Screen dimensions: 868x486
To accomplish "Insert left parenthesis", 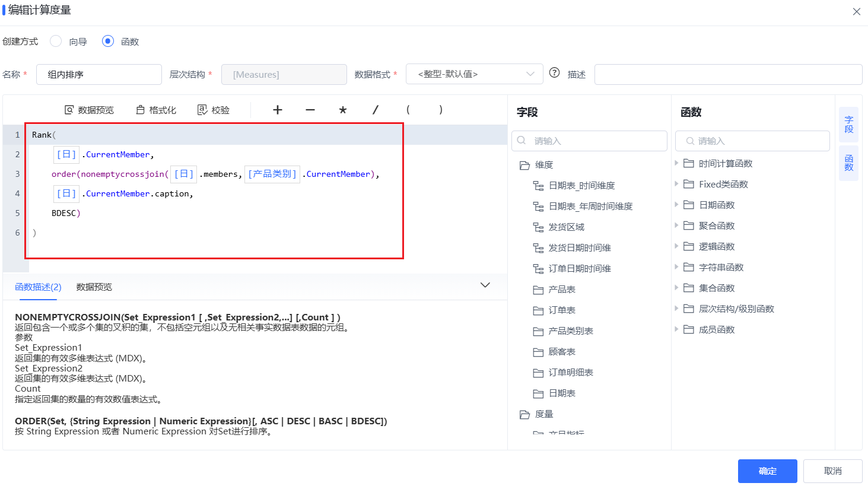I will 408,110.
